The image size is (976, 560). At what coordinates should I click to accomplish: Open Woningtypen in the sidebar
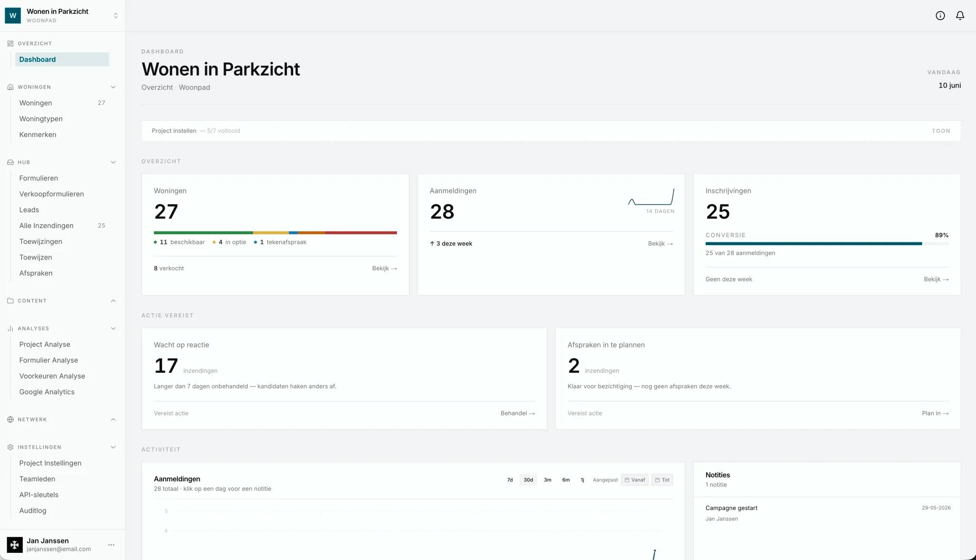62,119
